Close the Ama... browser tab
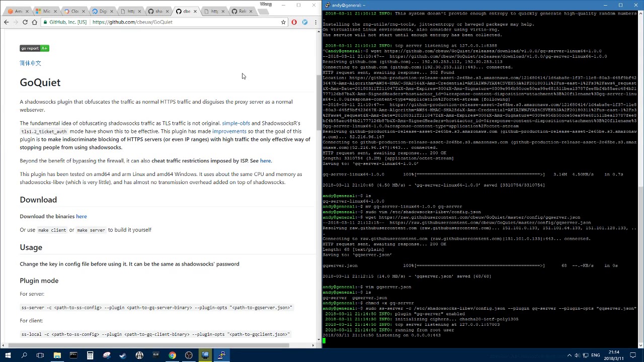The width and height of the screenshot is (644, 362). pos(27,11)
